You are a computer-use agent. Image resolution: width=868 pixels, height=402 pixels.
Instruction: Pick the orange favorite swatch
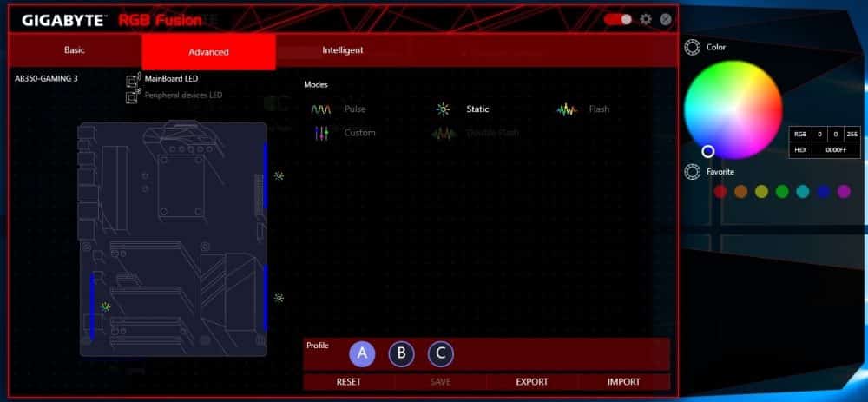pos(740,192)
